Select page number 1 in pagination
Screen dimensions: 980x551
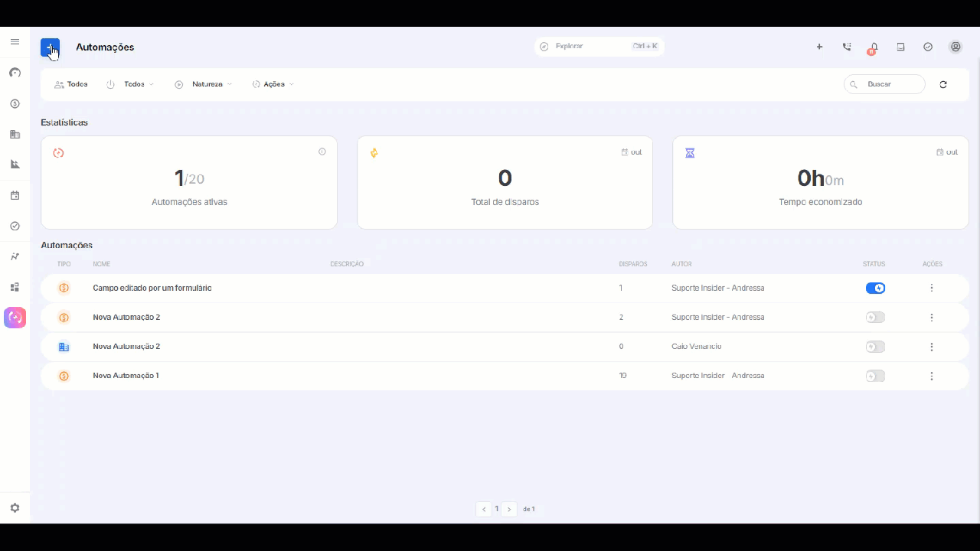(497, 509)
